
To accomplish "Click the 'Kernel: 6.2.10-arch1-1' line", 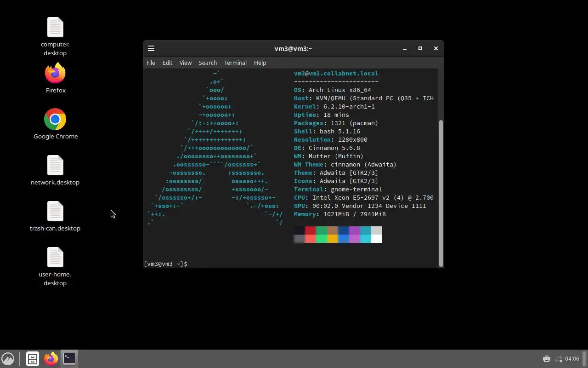I will [x=334, y=107].
